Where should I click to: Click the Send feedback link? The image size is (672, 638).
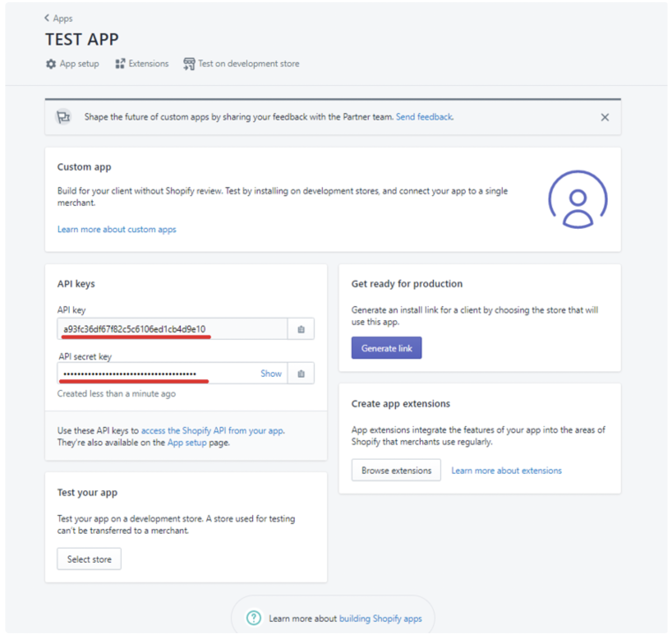point(424,117)
